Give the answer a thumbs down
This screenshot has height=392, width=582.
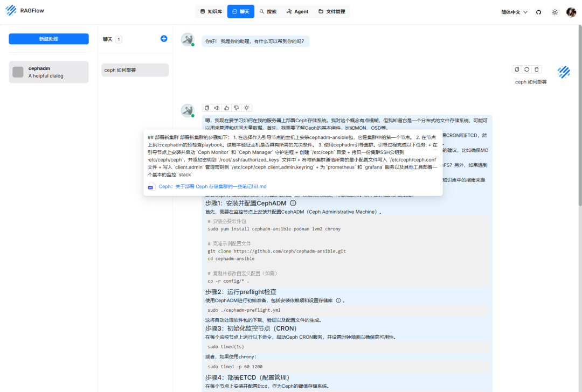pos(237,108)
